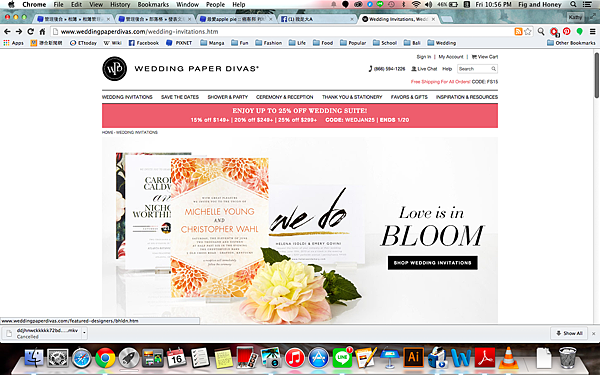The width and height of the screenshot is (600, 375).
Task: Open the People menu in menu bar
Action: coord(215,4)
